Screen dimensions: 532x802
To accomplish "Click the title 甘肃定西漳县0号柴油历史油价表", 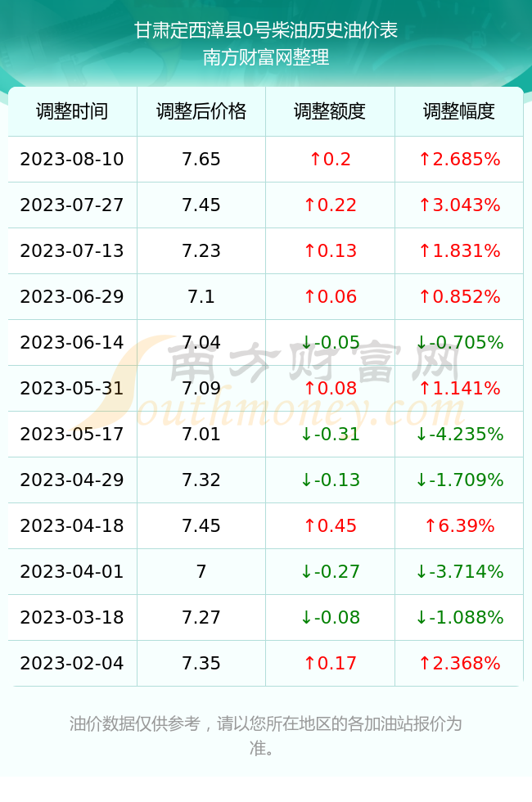I will coord(266,30).
